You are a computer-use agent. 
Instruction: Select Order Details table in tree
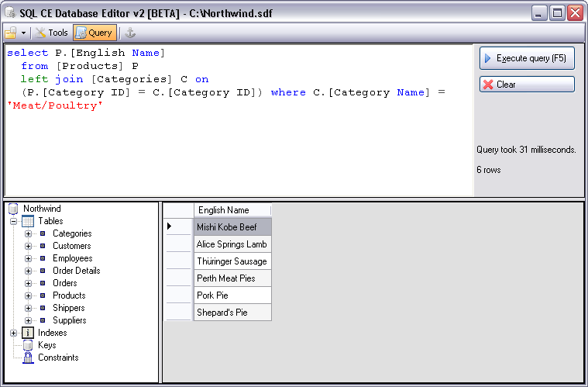click(x=77, y=270)
